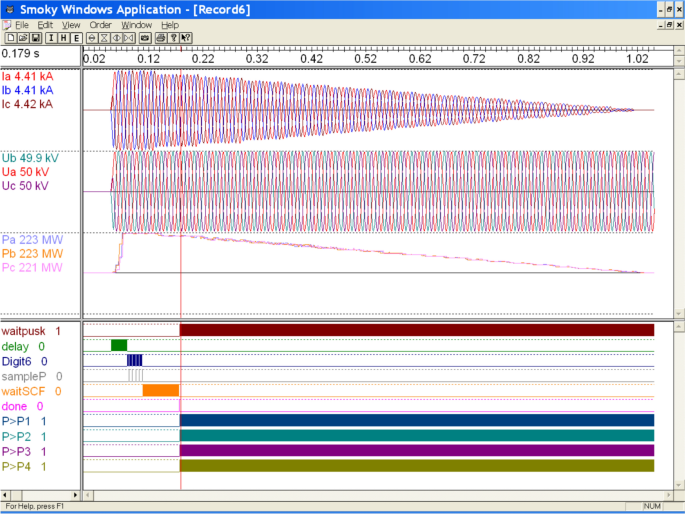
Task: Open the Help menu
Action: click(170, 25)
